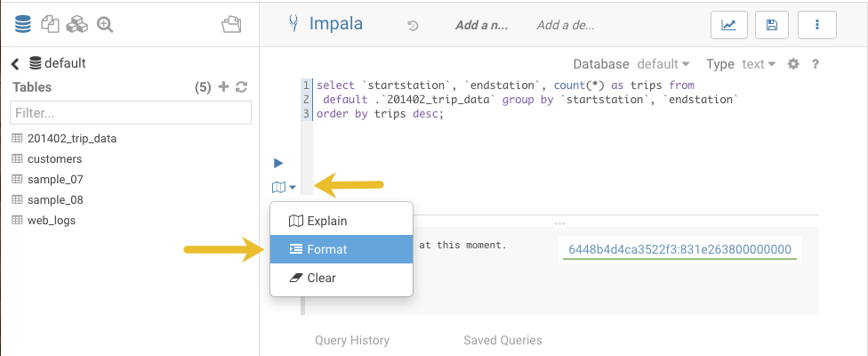This screenshot has width=868, height=356.
Task: Open the three-dot more options menu
Action: 816,26
